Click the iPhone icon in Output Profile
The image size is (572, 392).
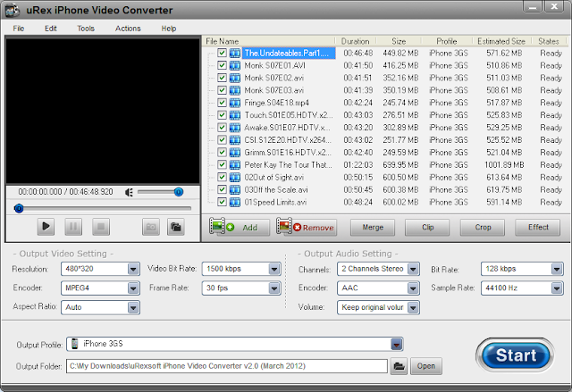[75, 344]
